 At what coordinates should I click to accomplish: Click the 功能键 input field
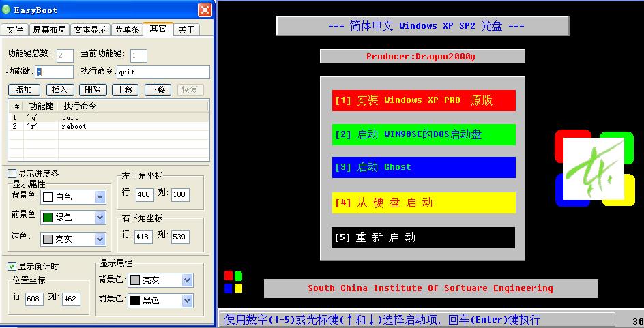point(54,72)
